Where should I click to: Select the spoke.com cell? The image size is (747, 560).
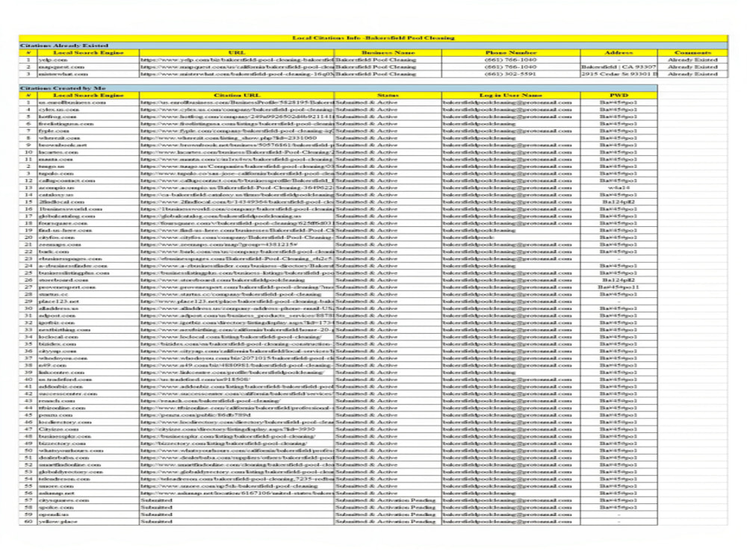[x=89, y=508]
